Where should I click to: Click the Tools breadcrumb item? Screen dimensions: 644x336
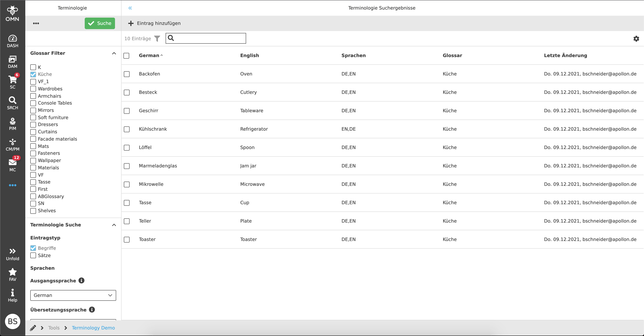coord(54,328)
